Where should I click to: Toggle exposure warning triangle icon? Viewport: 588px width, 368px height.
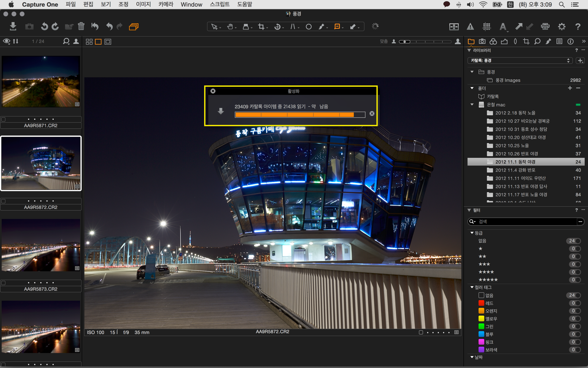point(470,27)
